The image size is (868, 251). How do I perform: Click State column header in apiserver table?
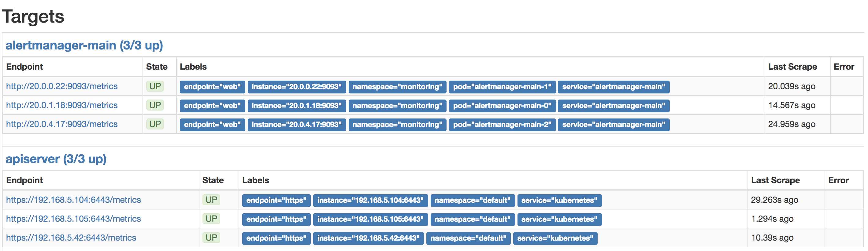[213, 180]
